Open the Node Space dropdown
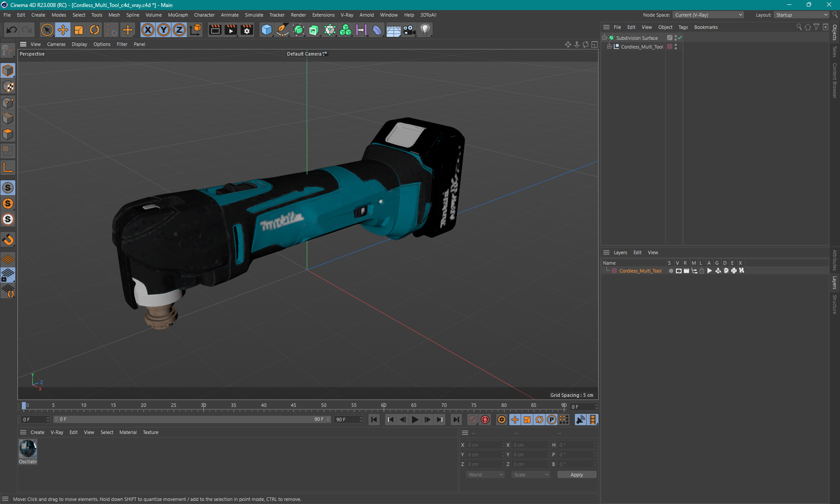This screenshot has width=840, height=504. (x=708, y=15)
